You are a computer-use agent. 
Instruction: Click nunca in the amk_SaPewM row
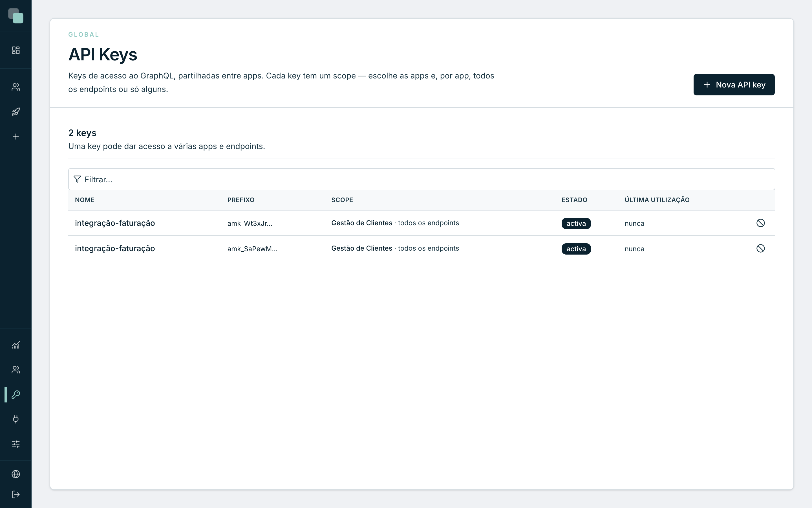pos(634,249)
